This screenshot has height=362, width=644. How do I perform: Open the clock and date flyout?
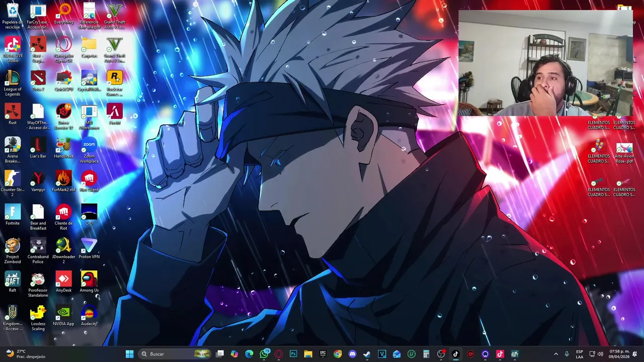tap(619, 354)
